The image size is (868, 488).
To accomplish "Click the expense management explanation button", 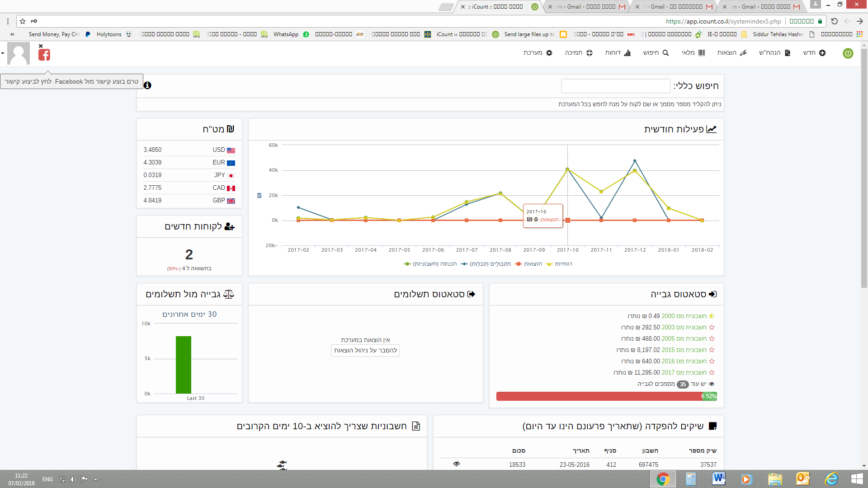I will tap(365, 350).
